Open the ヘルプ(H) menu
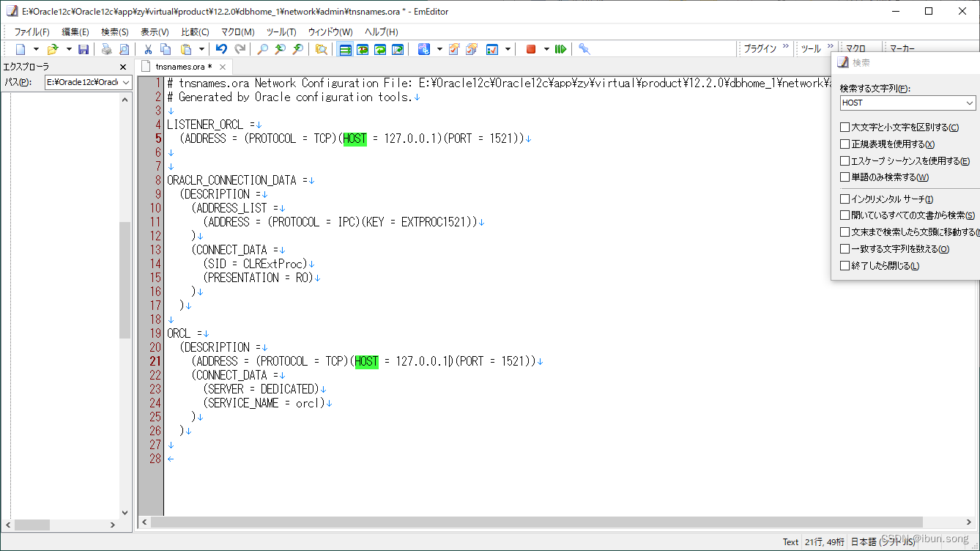Screen dimensions: 980x551 pos(381,32)
